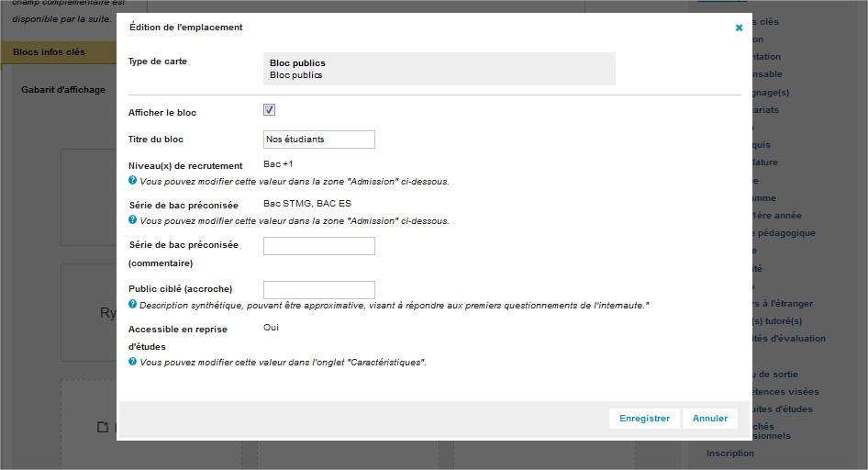
Task: Click '1ère année' link in background sidebar
Action: click(x=776, y=216)
